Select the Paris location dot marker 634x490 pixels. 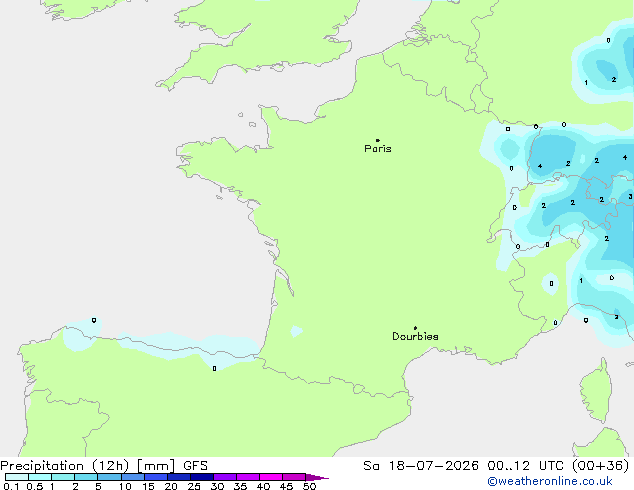(378, 140)
